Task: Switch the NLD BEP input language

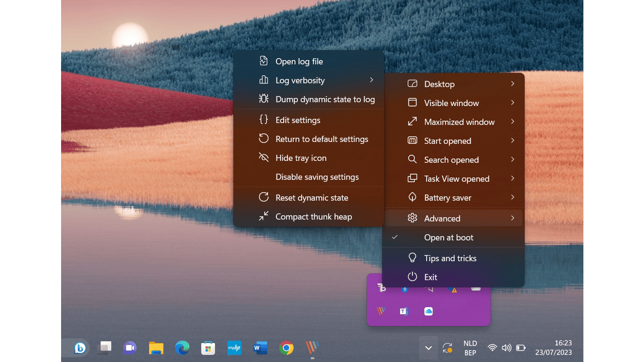Action: [x=470, y=348]
